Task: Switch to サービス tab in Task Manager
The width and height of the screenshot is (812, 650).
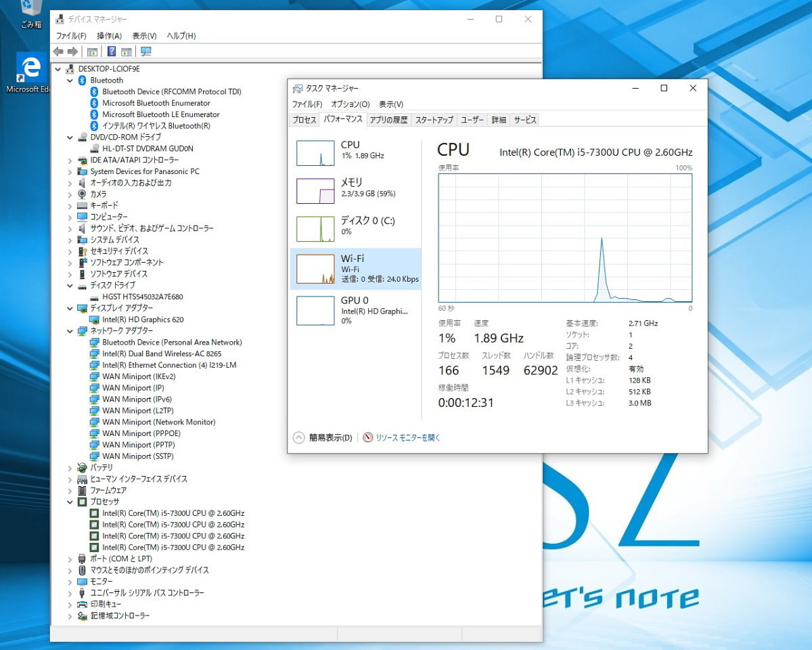Action: pyautogui.click(x=524, y=120)
